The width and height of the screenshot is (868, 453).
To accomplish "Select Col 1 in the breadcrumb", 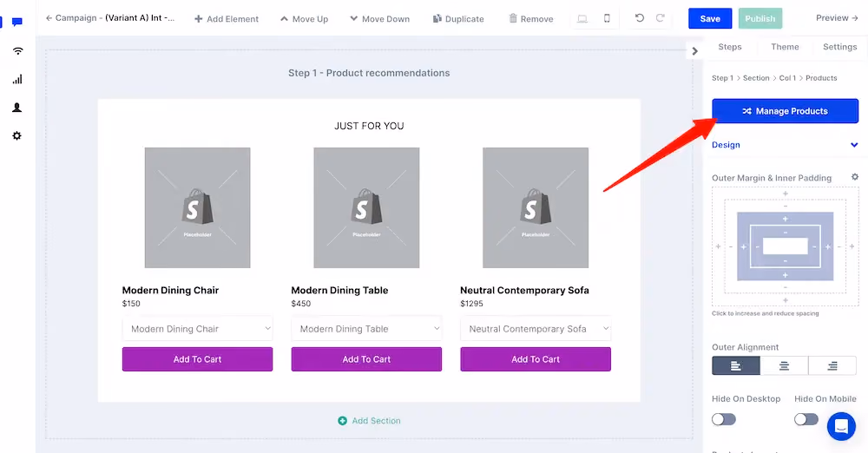I will point(787,78).
